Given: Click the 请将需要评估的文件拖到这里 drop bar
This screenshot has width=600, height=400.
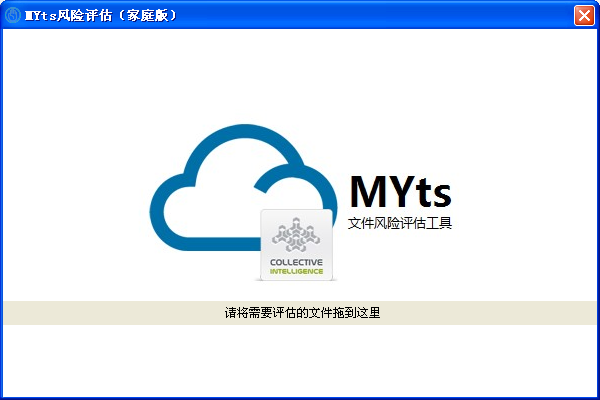Looking at the screenshot, I should 300,313.
